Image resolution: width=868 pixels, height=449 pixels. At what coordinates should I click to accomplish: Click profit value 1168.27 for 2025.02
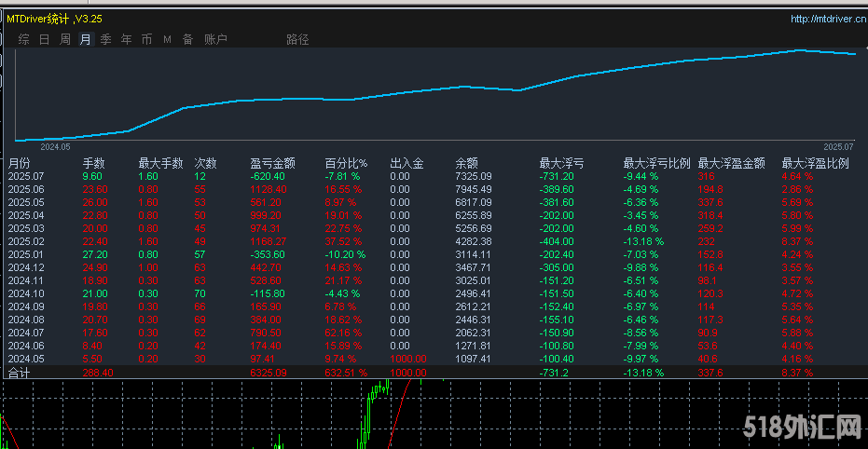[x=269, y=241]
